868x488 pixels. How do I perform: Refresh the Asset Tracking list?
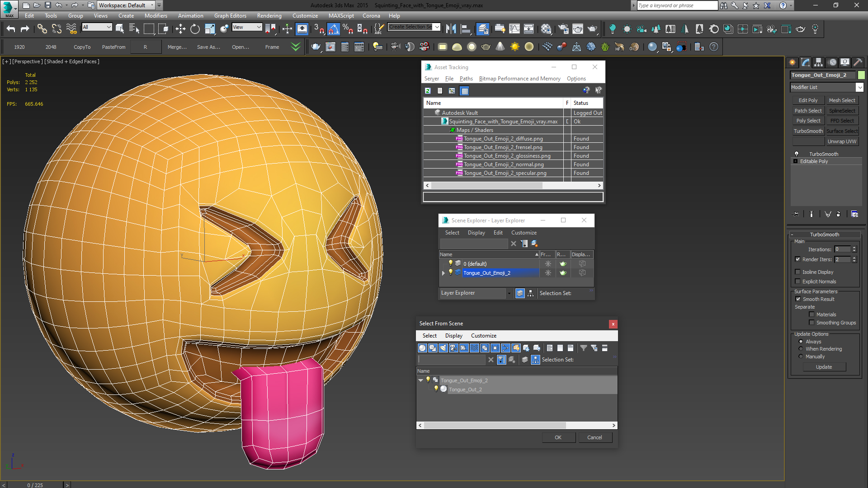pos(428,91)
